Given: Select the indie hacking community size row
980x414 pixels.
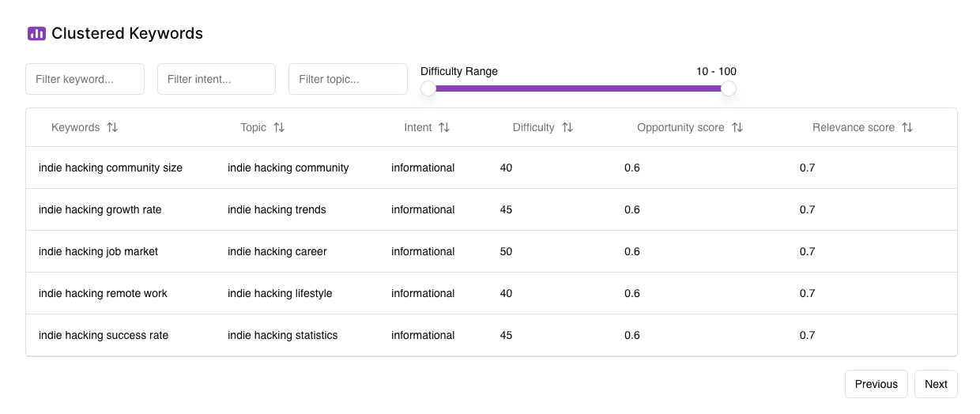Looking at the screenshot, I should (111, 167).
